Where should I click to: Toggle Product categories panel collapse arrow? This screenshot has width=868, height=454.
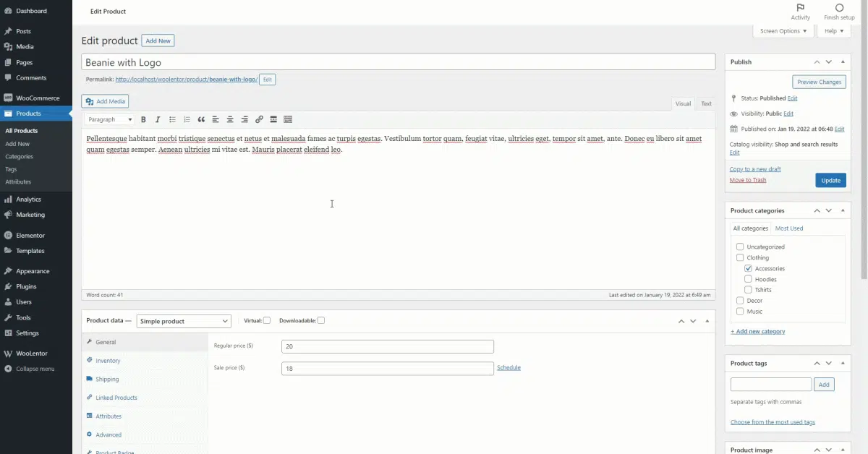[x=843, y=210]
